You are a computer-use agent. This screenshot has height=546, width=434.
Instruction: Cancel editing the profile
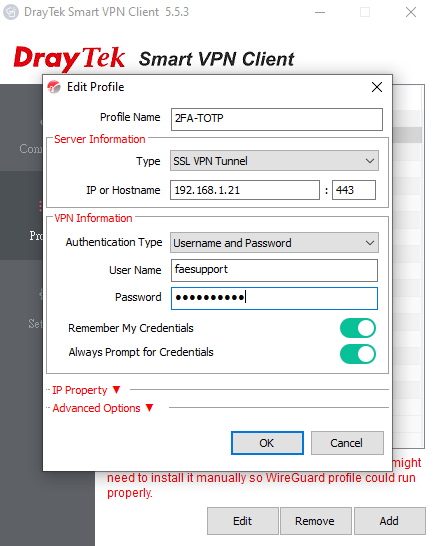(x=347, y=443)
